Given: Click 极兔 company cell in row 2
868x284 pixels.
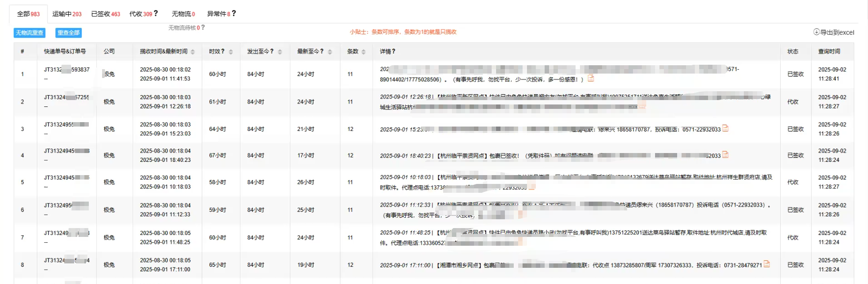Looking at the screenshot, I should tap(109, 102).
